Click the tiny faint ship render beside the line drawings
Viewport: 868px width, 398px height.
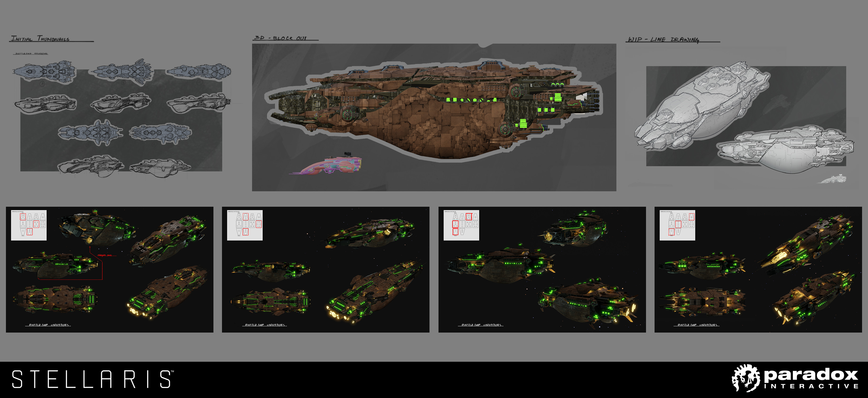[832, 179]
